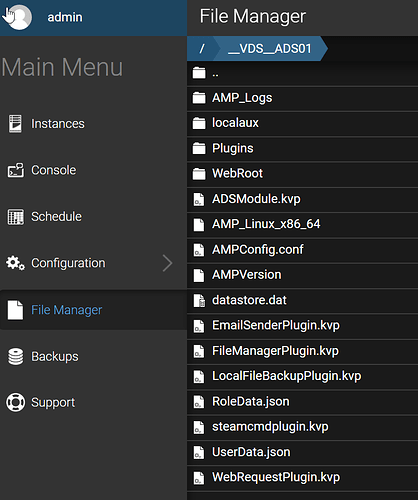Click the Instances server icon

click(15, 124)
